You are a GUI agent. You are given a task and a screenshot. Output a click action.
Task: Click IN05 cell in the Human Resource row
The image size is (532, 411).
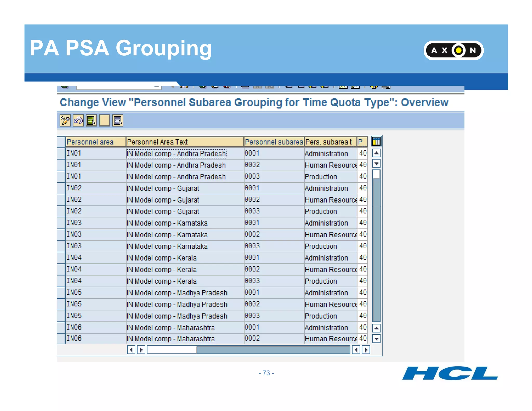click(x=96, y=304)
